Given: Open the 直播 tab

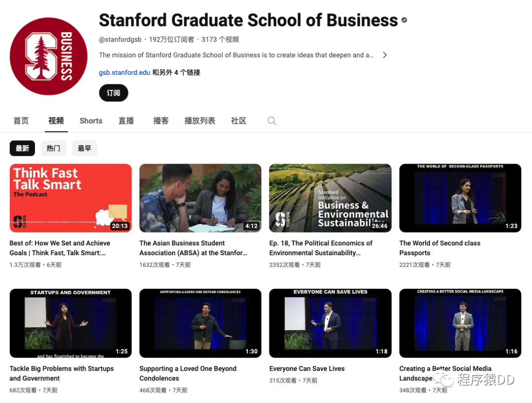Looking at the screenshot, I should point(126,121).
